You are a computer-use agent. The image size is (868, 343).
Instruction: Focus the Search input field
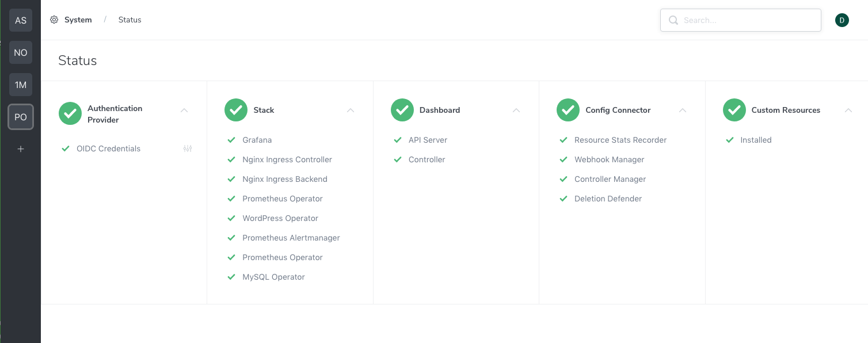click(x=741, y=20)
